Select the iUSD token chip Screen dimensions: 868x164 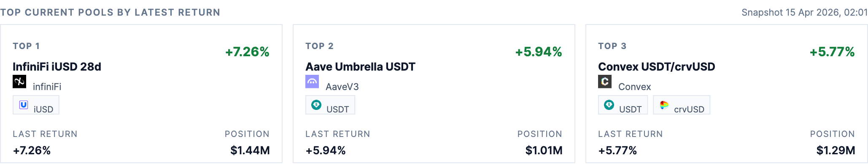[36, 105]
